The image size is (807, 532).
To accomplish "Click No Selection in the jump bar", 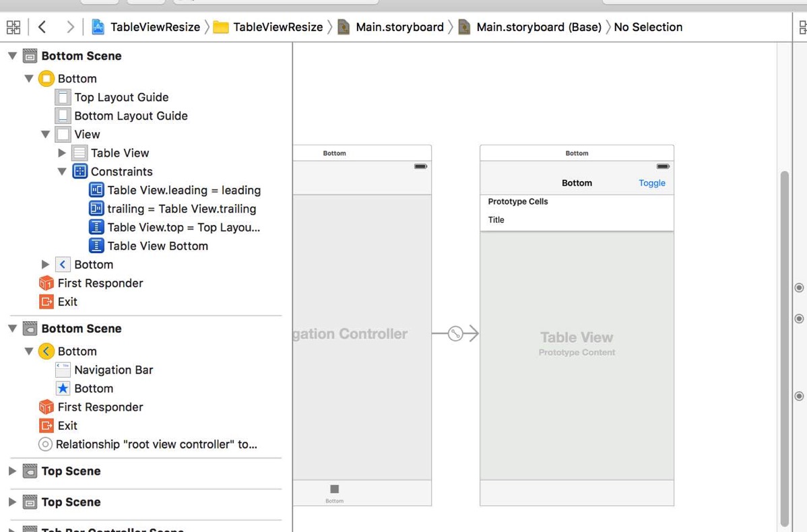I will [648, 27].
